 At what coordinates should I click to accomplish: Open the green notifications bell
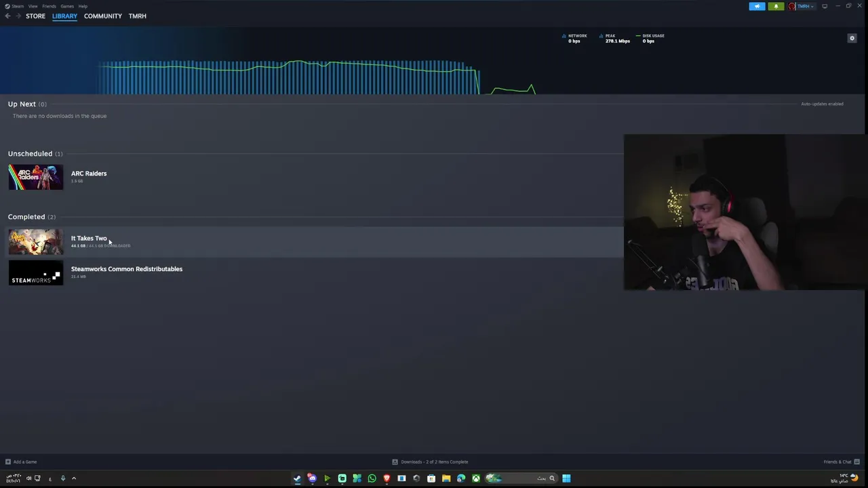click(x=776, y=6)
